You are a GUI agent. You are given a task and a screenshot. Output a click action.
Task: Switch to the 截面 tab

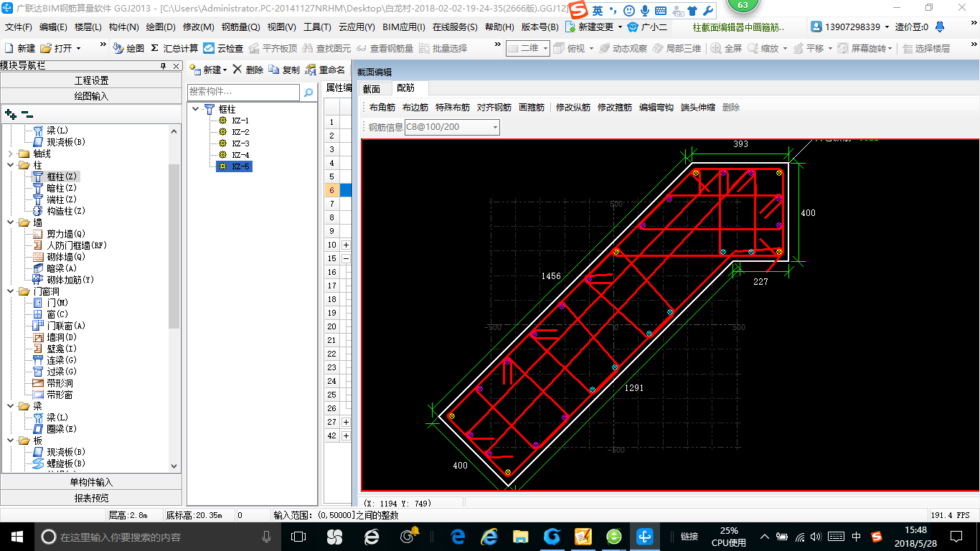372,88
